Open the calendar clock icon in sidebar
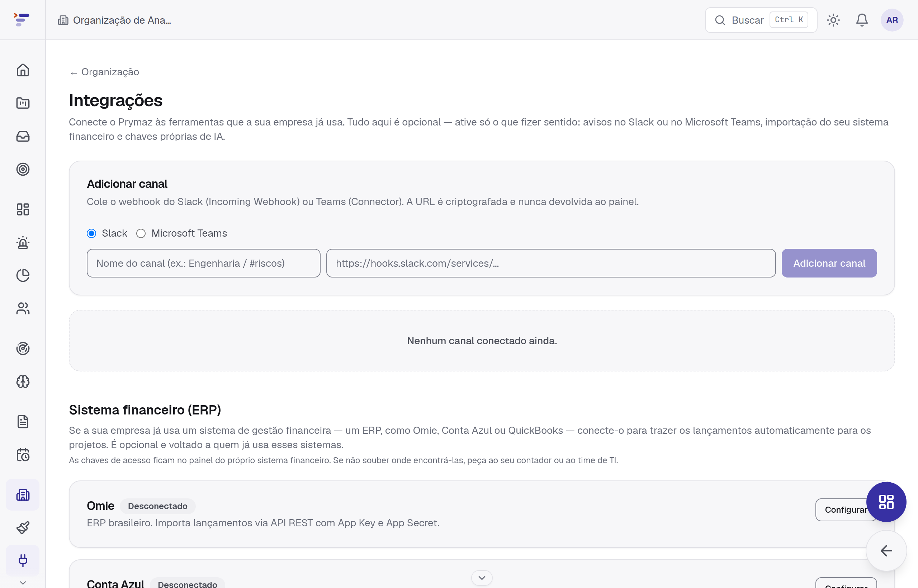918x588 pixels. [x=23, y=455]
